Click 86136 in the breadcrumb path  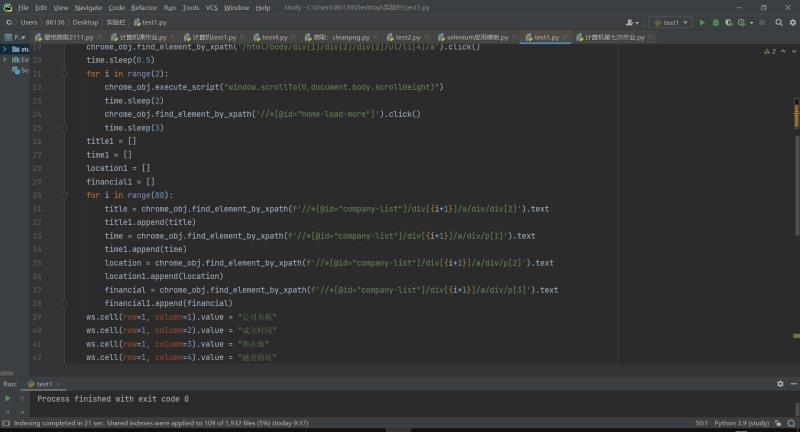point(55,22)
